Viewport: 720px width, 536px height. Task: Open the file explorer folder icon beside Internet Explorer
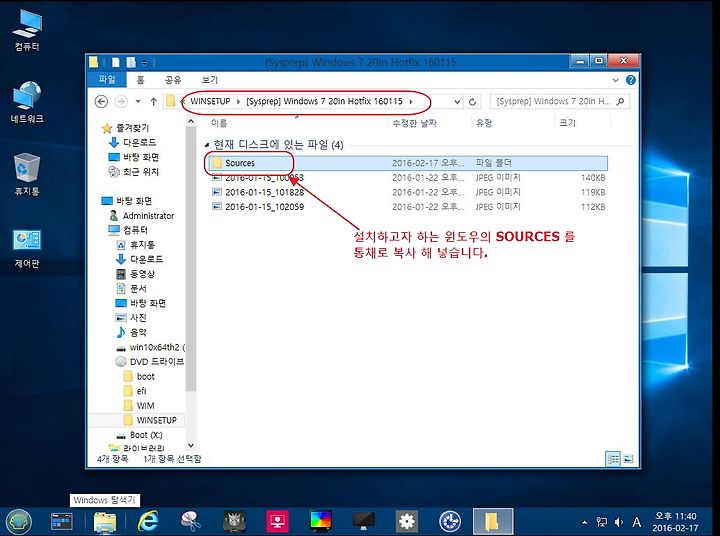105,522
